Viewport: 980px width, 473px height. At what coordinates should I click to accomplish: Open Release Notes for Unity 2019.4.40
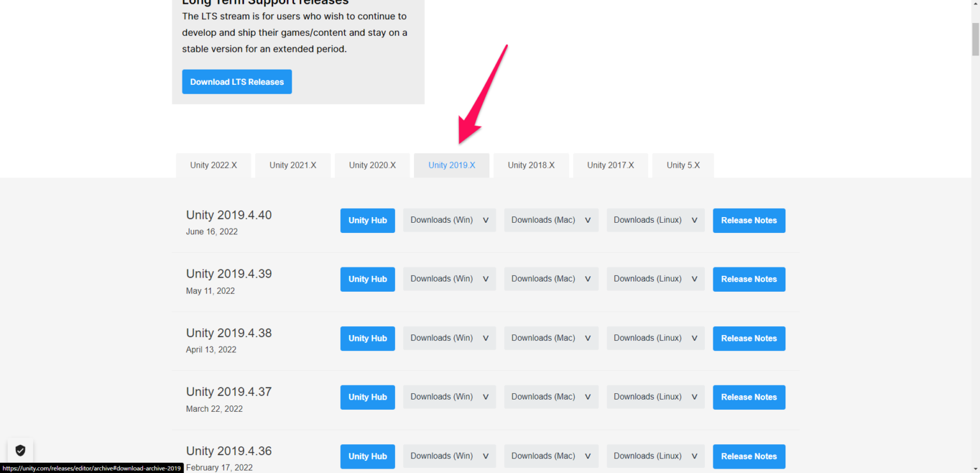(x=748, y=220)
